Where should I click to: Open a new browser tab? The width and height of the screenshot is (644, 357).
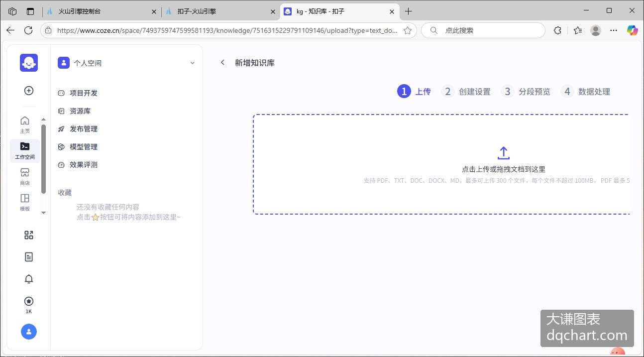(x=409, y=11)
